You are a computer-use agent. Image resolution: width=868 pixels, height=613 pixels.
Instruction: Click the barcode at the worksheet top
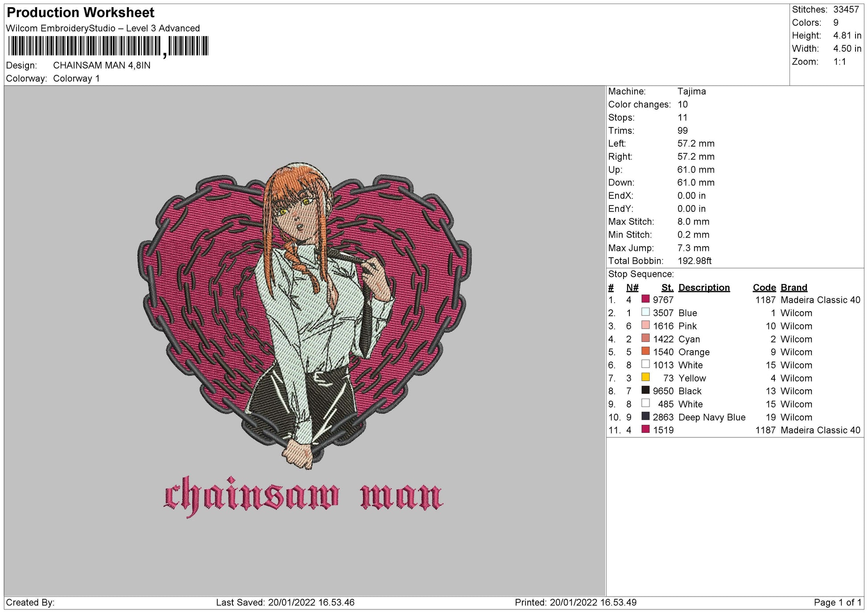pyautogui.click(x=108, y=46)
